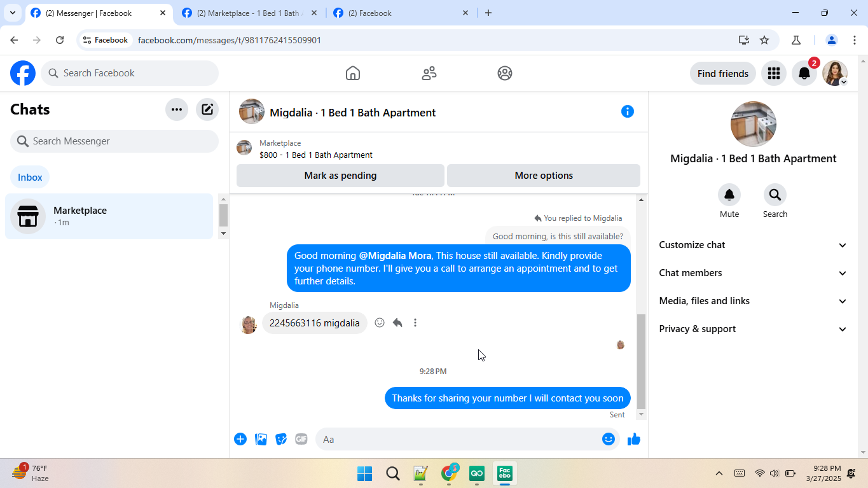Go back to the previous page
Viewport: 868px width, 488px height.
(x=14, y=40)
